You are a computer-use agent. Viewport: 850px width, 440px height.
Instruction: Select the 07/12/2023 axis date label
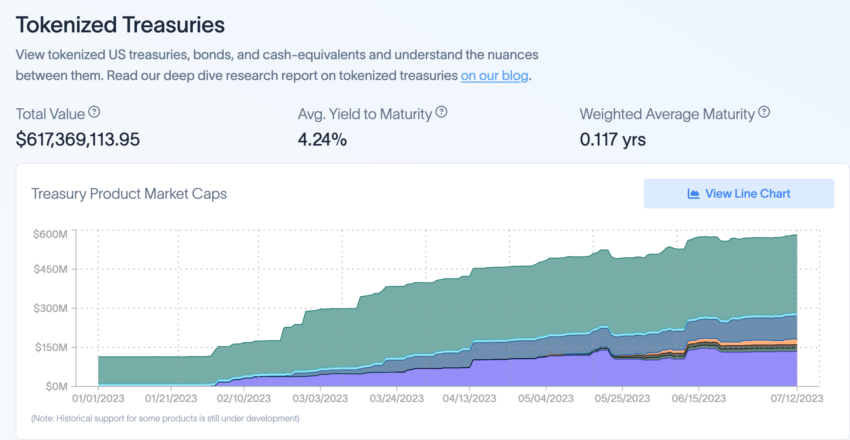click(797, 398)
